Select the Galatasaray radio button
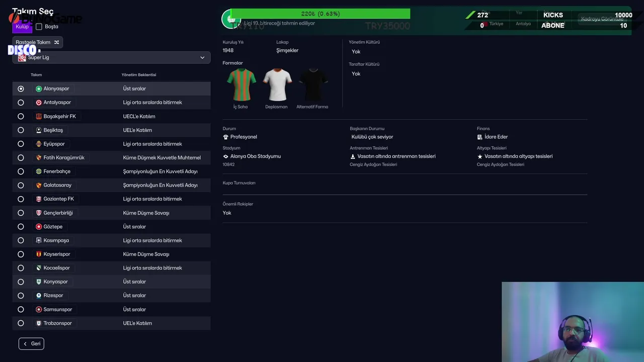 [x=21, y=185]
